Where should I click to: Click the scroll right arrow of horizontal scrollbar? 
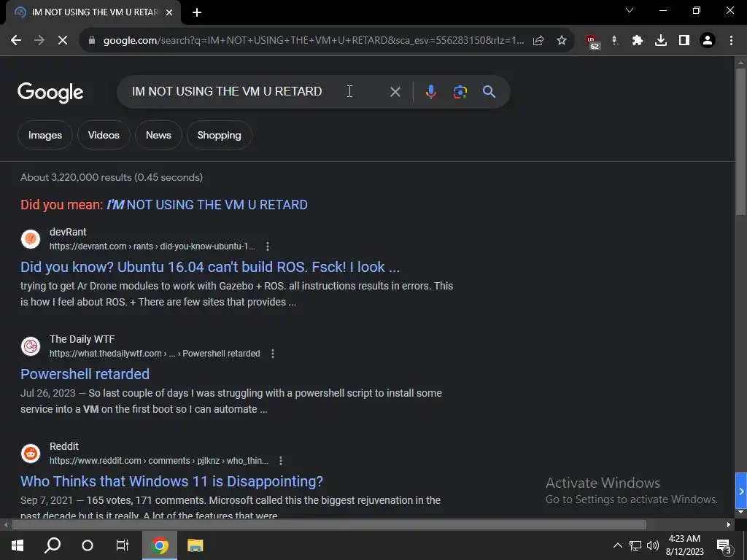[729, 525]
